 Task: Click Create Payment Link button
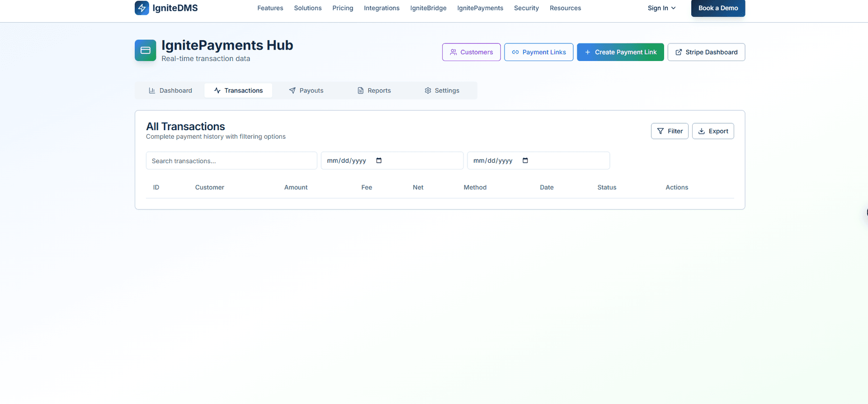coord(620,52)
